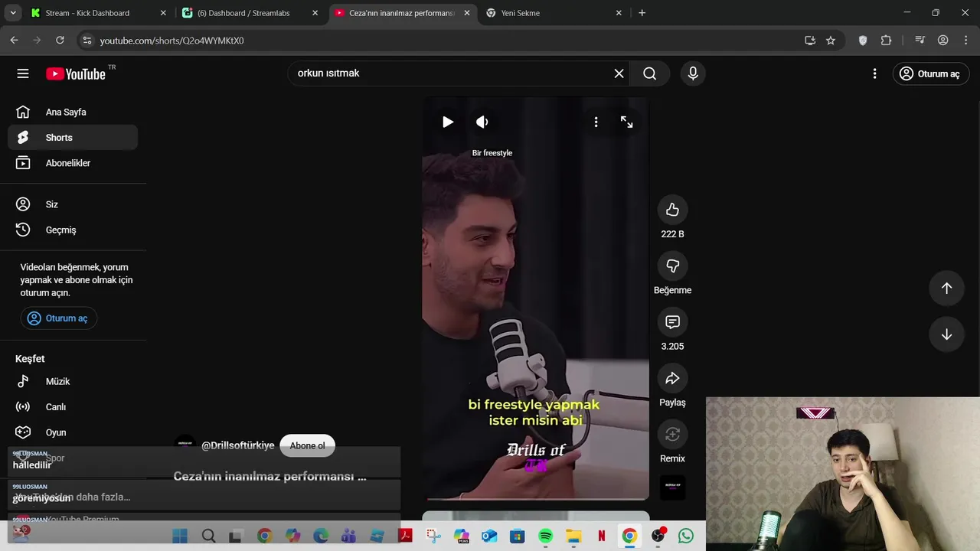The width and height of the screenshot is (980, 551).
Task: Click the search magnifier button
Action: point(650,73)
